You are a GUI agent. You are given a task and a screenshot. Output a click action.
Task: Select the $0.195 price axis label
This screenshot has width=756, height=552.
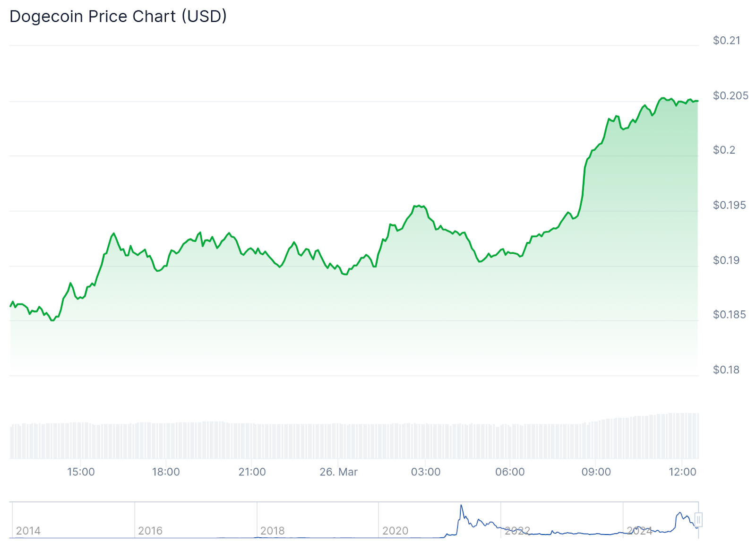click(729, 205)
